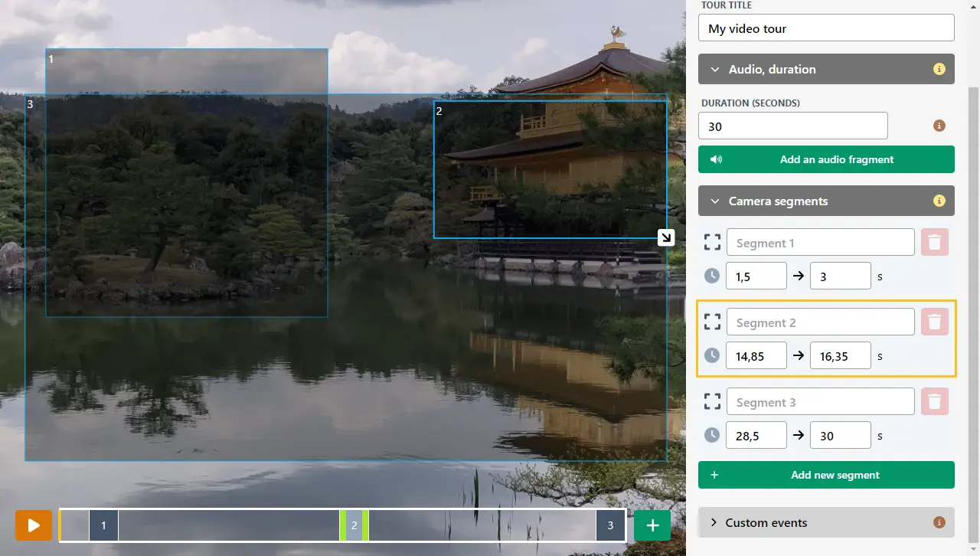The width and height of the screenshot is (980, 556).
Task: Delete Segment 2 using its trash icon
Action: click(x=934, y=321)
